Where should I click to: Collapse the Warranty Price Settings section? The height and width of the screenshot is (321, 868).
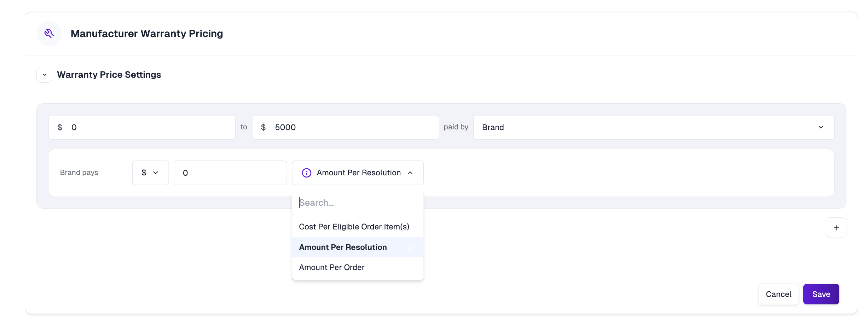(45, 75)
